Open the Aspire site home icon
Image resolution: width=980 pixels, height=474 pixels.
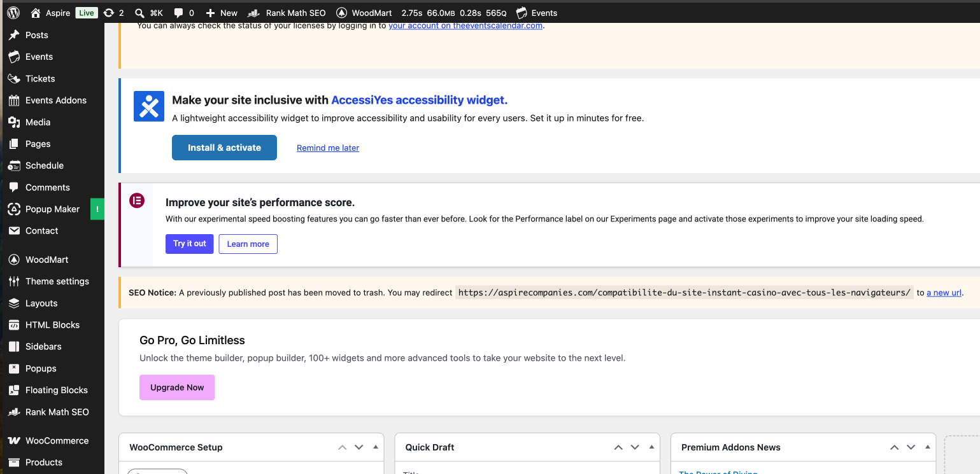pyautogui.click(x=36, y=13)
